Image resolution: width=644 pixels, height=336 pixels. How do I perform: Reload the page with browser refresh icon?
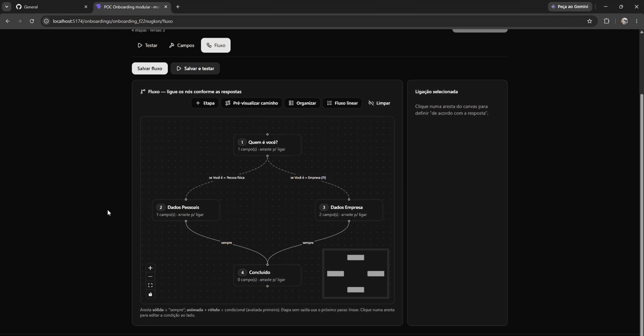[32, 21]
